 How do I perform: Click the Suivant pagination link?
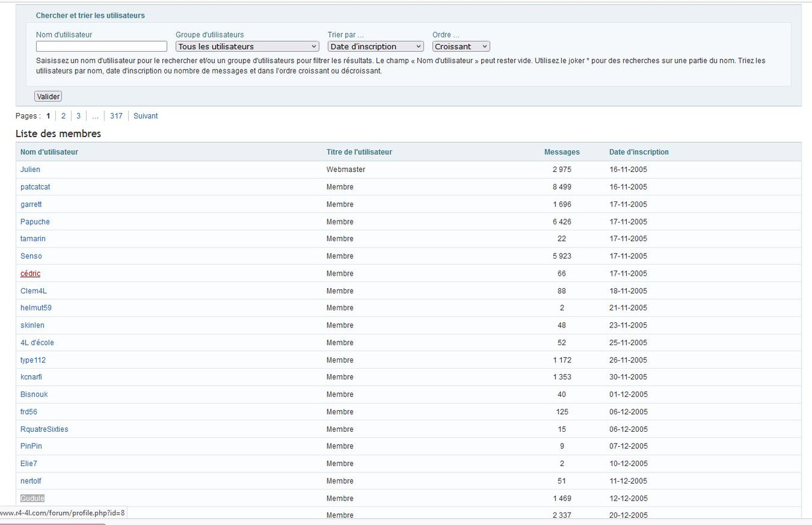pos(146,115)
